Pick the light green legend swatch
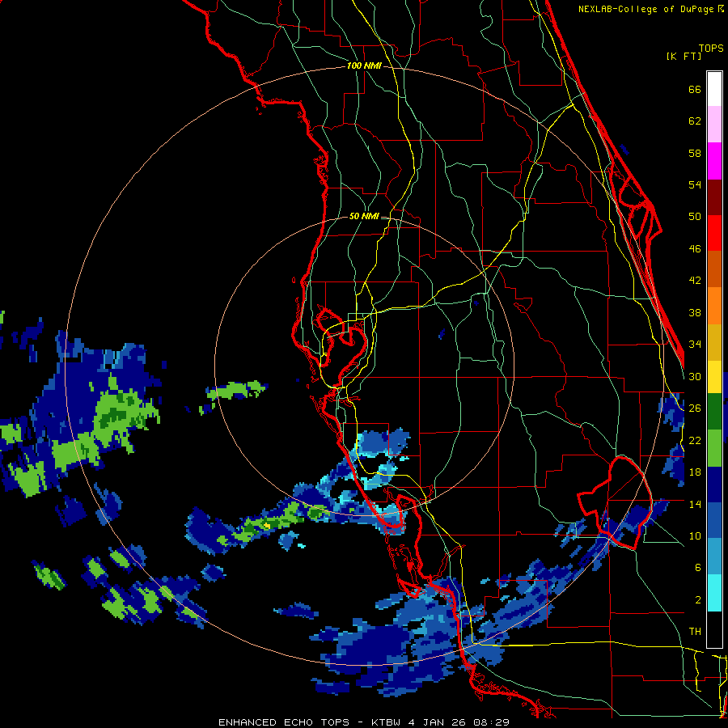Viewport: 728px width, 728px height. [x=714, y=448]
